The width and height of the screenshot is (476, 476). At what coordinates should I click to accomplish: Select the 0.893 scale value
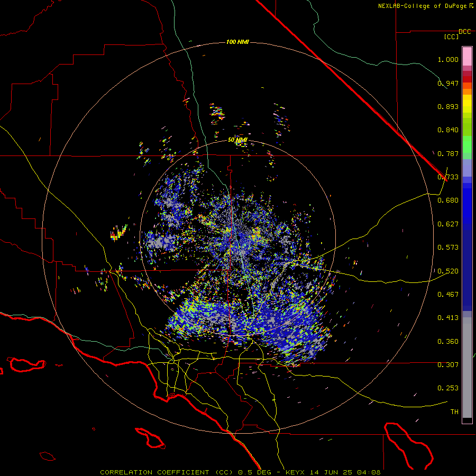[x=448, y=106]
